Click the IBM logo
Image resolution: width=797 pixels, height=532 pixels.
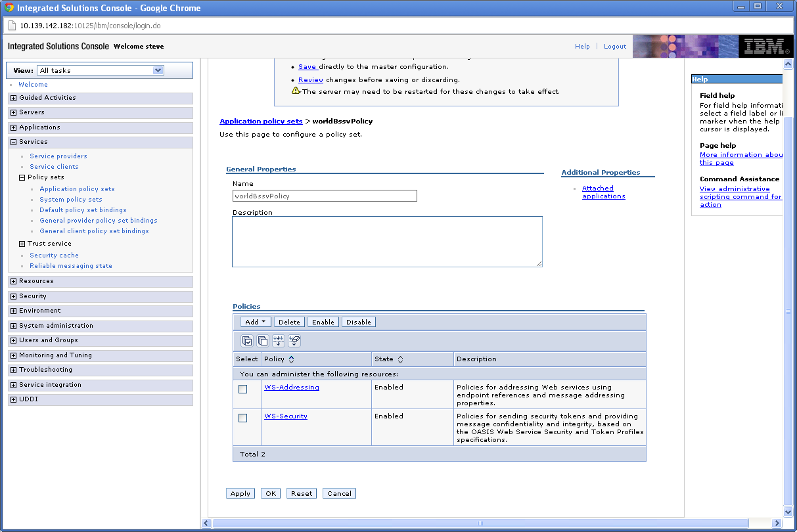[765, 46]
